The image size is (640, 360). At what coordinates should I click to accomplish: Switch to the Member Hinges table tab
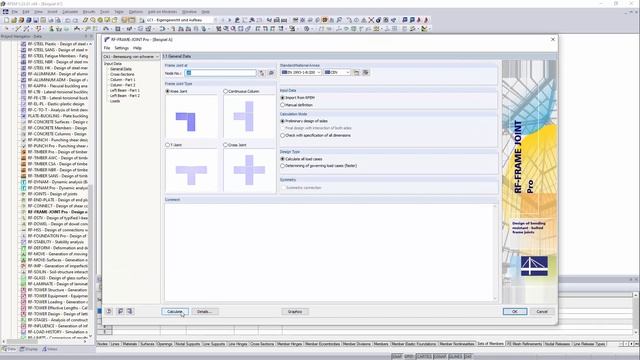coord(289,344)
